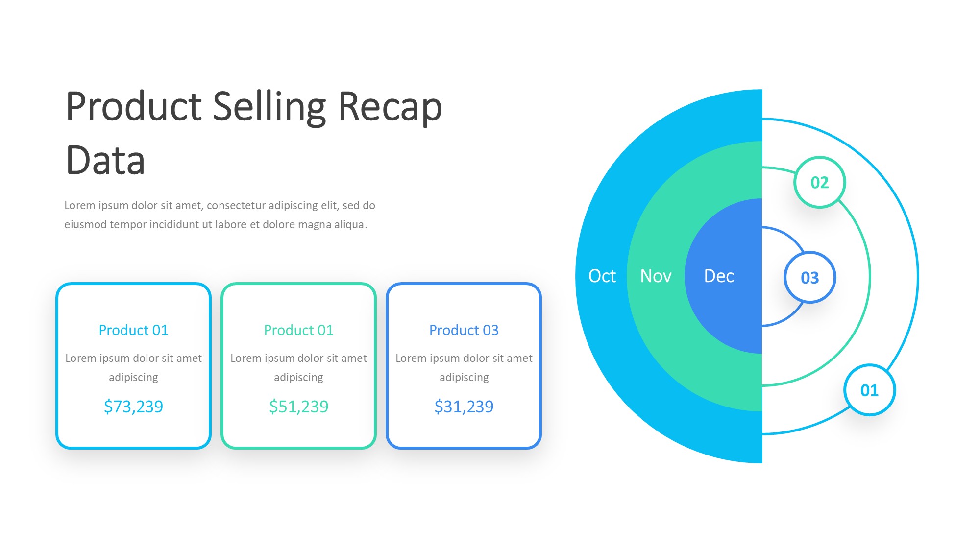Select the Dec label on the chart
This screenshot has width=980, height=551.
(719, 276)
